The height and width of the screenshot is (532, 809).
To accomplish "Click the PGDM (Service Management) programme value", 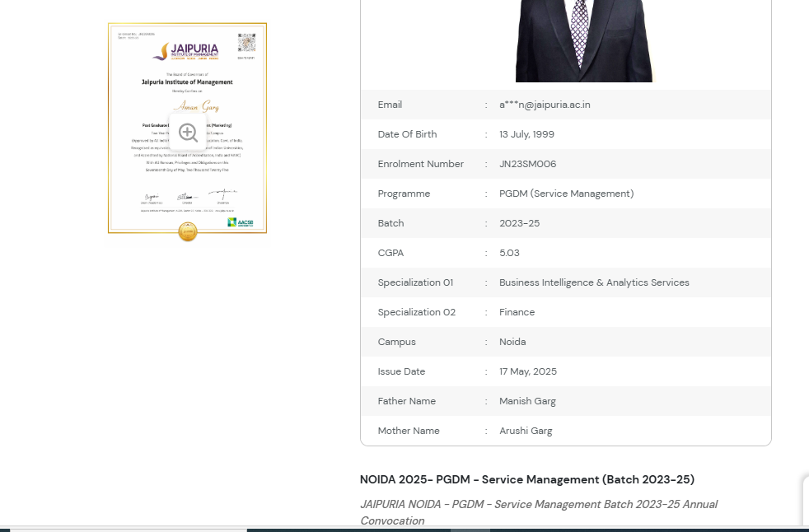I will (x=566, y=194).
